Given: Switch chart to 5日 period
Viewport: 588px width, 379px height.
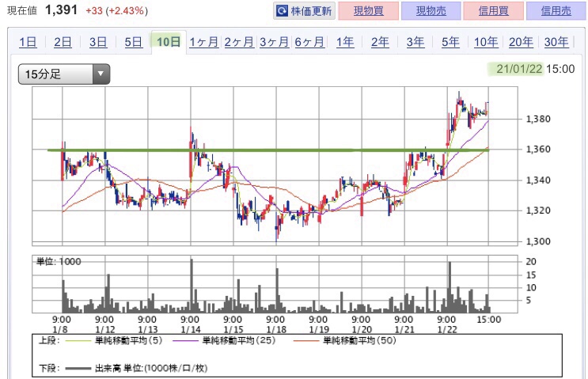Looking at the screenshot, I should tap(133, 42).
